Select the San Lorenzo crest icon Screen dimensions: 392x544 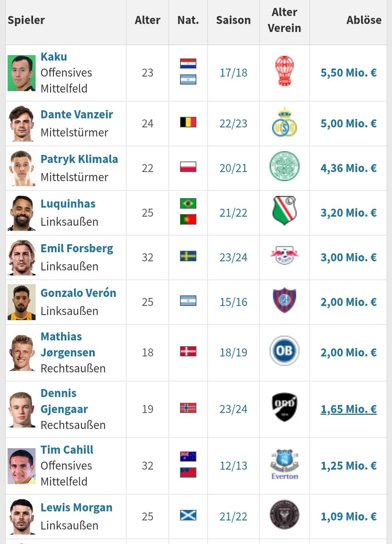pyautogui.click(x=284, y=300)
